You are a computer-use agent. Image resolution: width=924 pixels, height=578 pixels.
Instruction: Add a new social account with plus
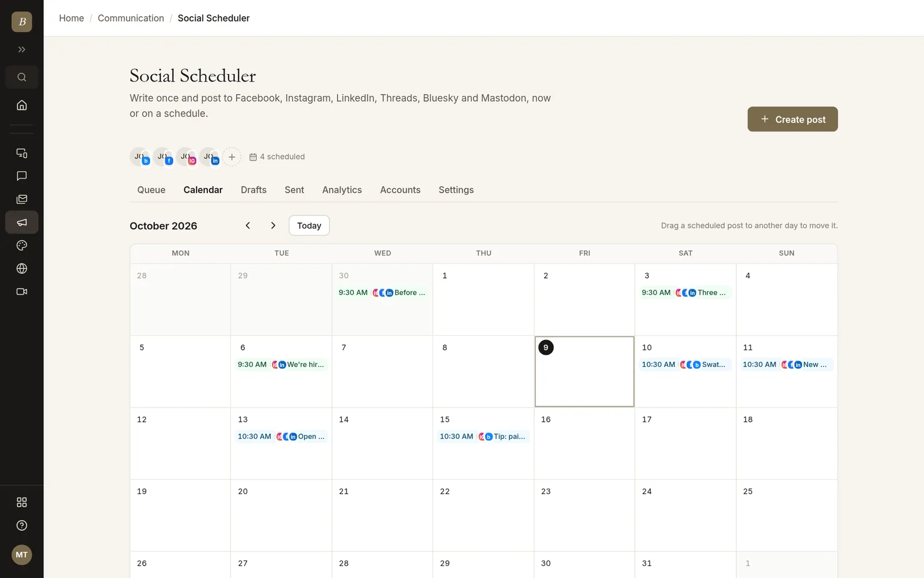click(x=232, y=157)
